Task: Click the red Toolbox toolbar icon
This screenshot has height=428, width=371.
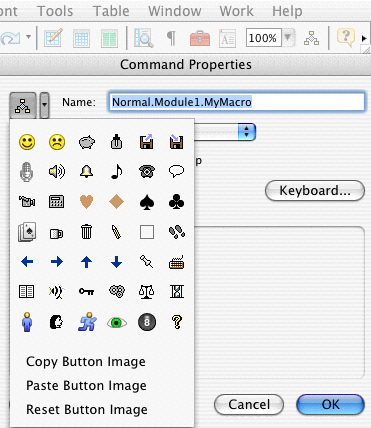Action: click(x=200, y=38)
